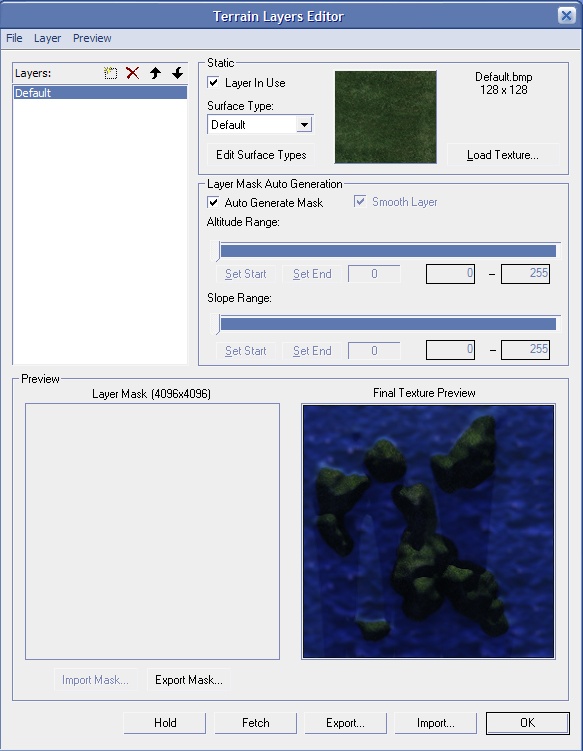Click the Load Texture button
Viewport: 583px width, 751px height.
503,155
